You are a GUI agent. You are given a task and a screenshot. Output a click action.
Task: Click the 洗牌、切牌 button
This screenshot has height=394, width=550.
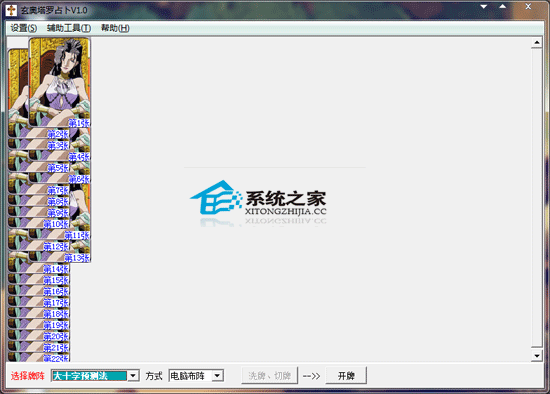[x=269, y=376]
